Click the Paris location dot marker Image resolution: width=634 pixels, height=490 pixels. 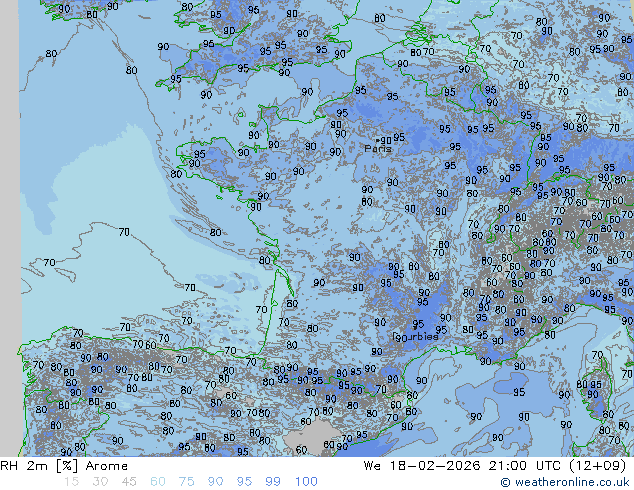click(x=377, y=141)
